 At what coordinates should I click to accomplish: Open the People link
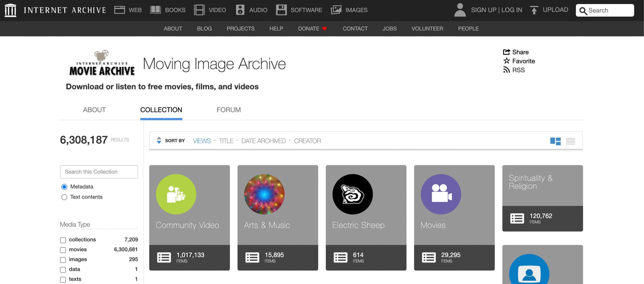click(x=468, y=28)
